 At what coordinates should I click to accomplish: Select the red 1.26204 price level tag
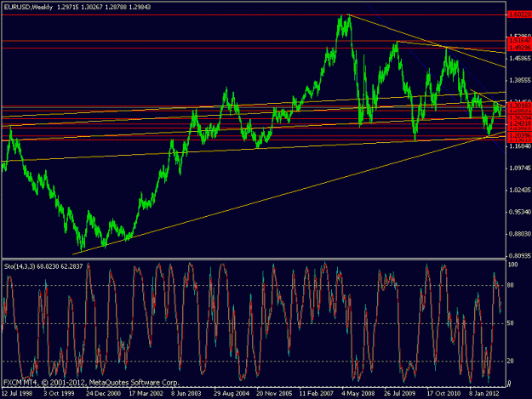coord(519,118)
